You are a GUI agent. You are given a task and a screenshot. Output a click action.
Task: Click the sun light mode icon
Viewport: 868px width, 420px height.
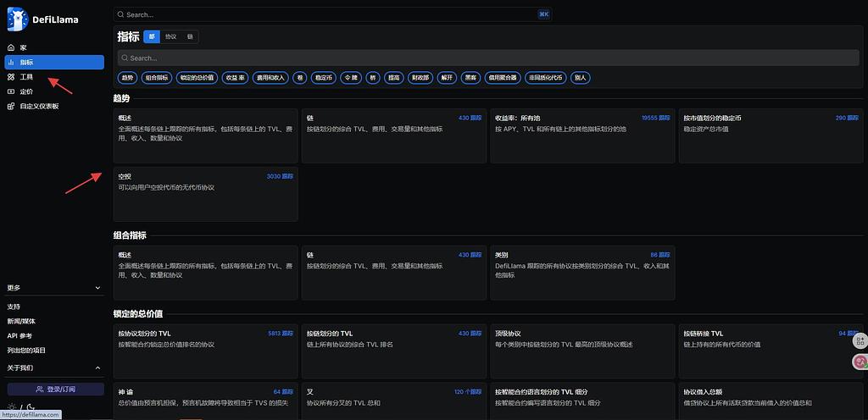coord(11,407)
